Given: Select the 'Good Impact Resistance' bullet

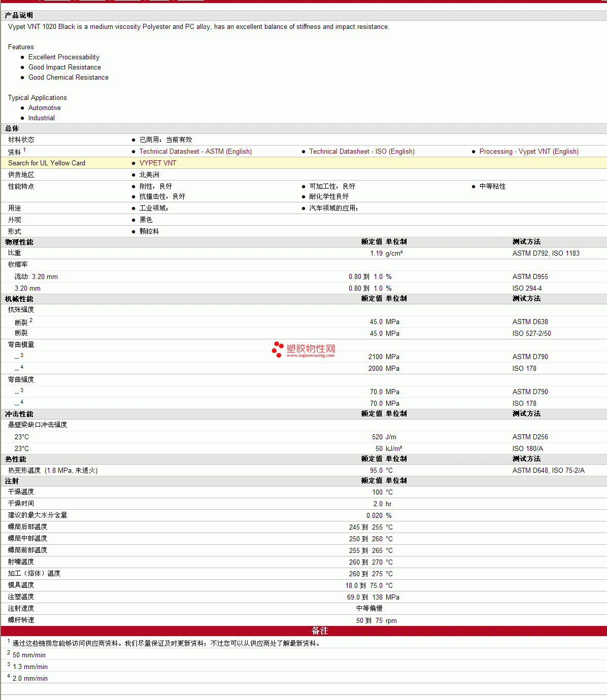Looking at the screenshot, I should [x=64, y=67].
